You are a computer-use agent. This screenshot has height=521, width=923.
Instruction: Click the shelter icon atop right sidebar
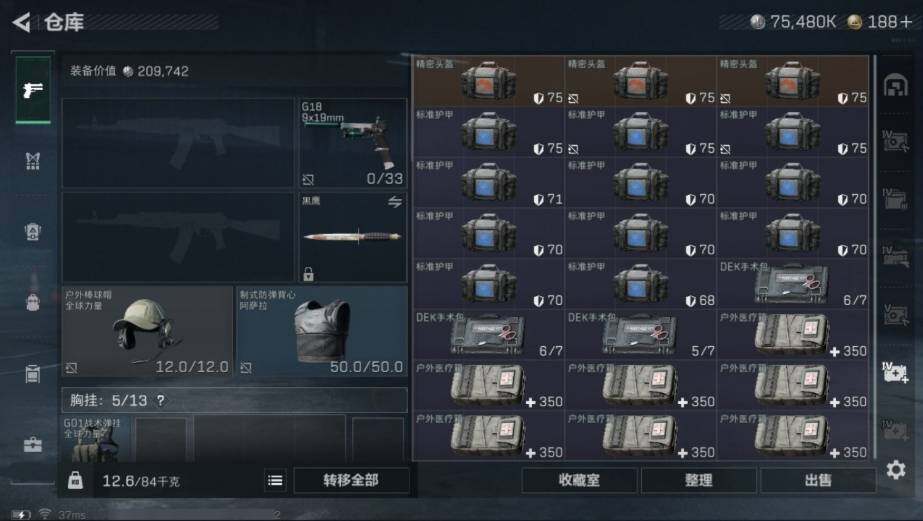[x=895, y=85]
